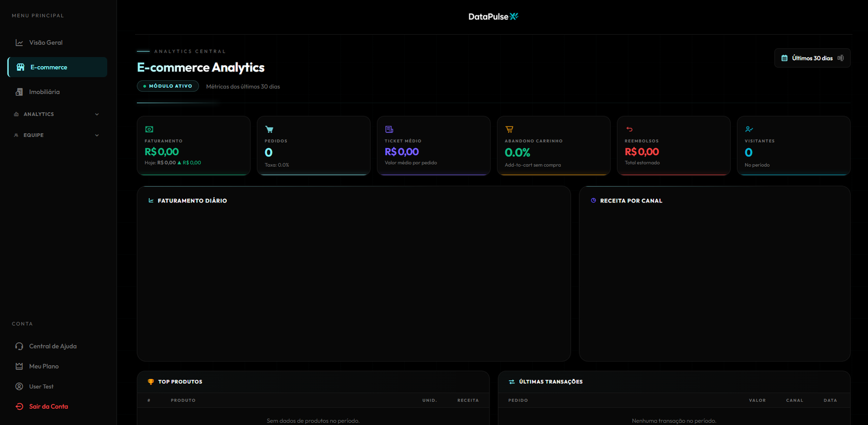Click the Receita por Canal panel title
This screenshot has width=868, height=425.
(631, 201)
